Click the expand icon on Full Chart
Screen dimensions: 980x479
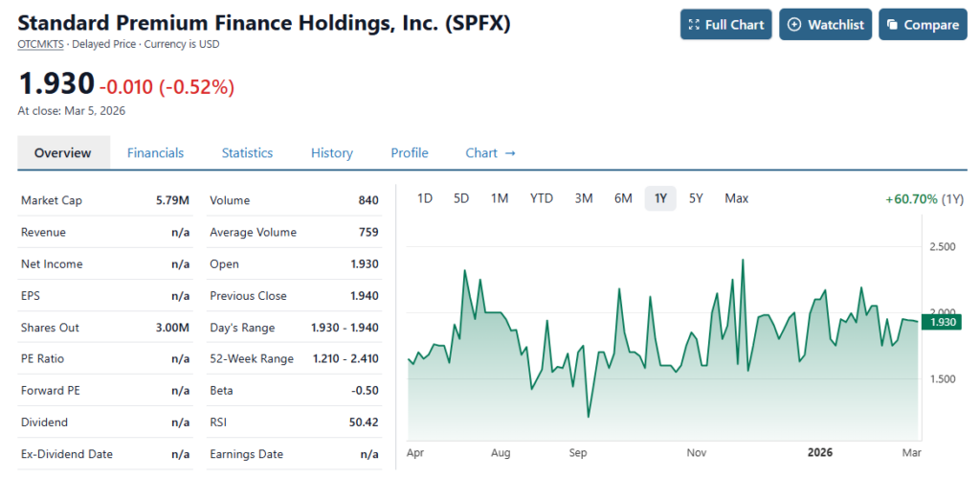coord(694,25)
